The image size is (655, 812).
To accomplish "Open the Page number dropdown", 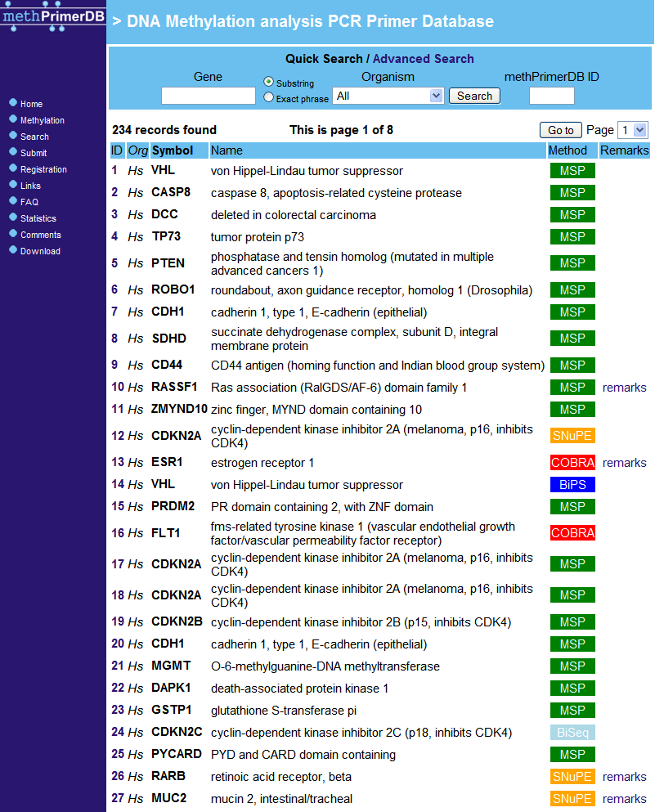I will (633, 130).
